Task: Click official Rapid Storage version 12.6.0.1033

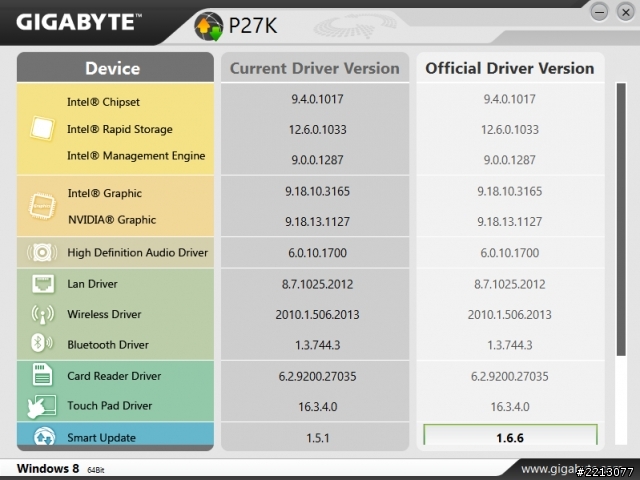Action: tap(510, 130)
